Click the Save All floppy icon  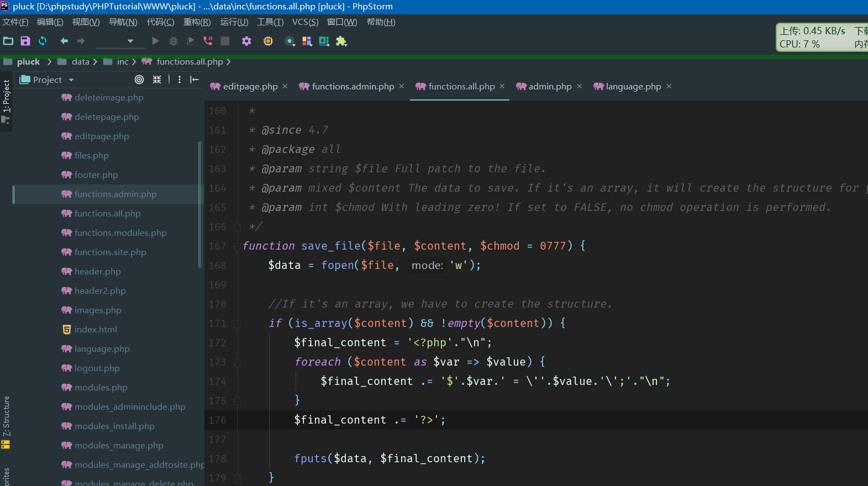click(25, 41)
